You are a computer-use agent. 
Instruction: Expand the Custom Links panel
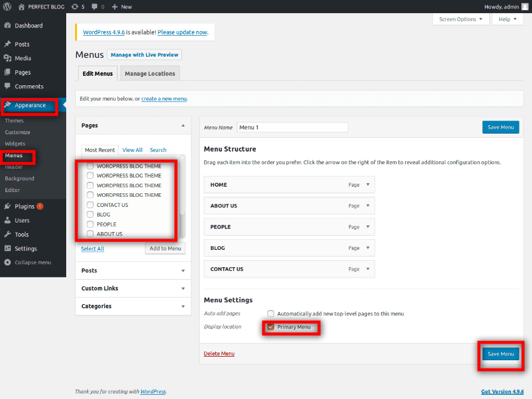183,289
